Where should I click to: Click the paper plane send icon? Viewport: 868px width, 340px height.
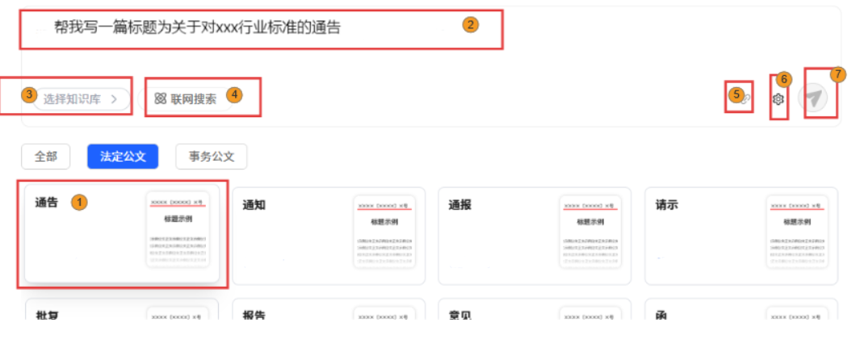[815, 98]
